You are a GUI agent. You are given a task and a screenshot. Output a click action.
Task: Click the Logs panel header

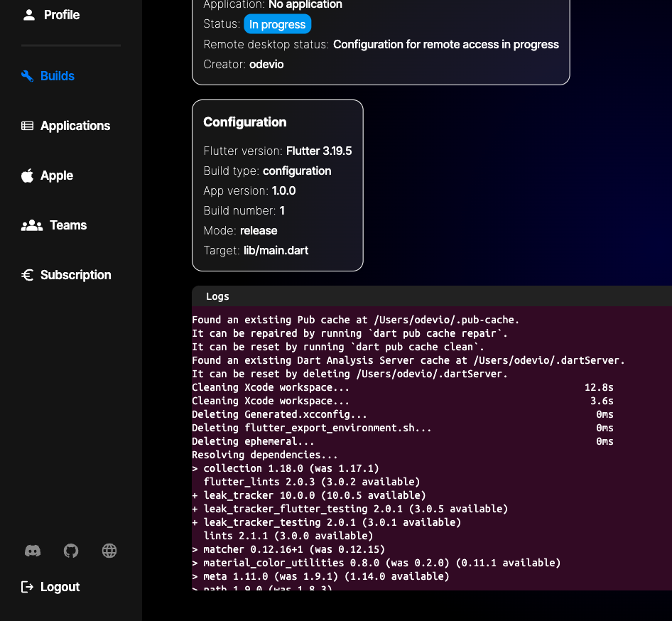coord(218,296)
